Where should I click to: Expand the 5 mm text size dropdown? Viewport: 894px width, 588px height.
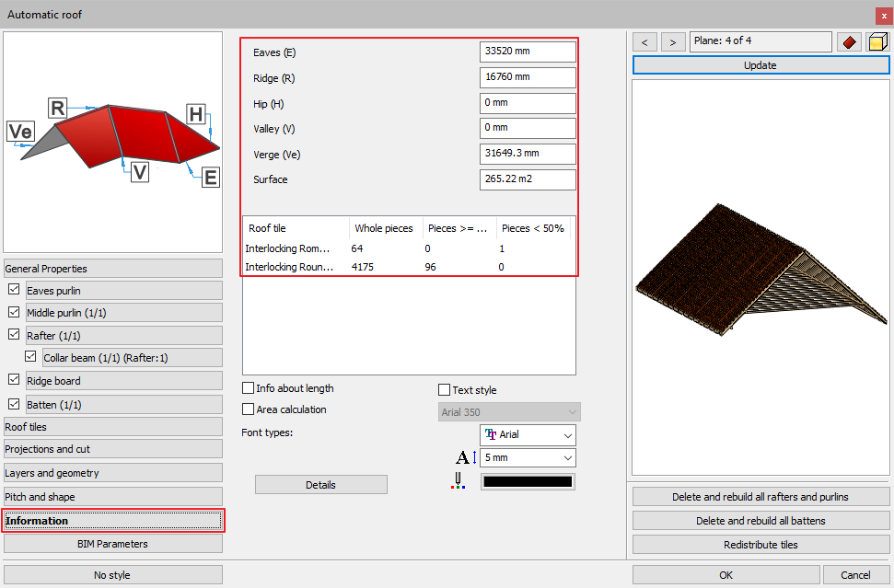[x=528, y=458]
